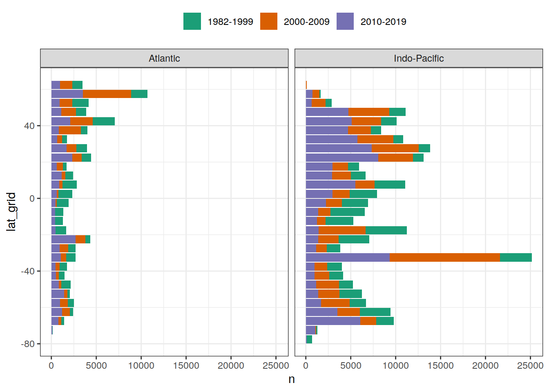Click the "n" x-axis title

[292, 379]
